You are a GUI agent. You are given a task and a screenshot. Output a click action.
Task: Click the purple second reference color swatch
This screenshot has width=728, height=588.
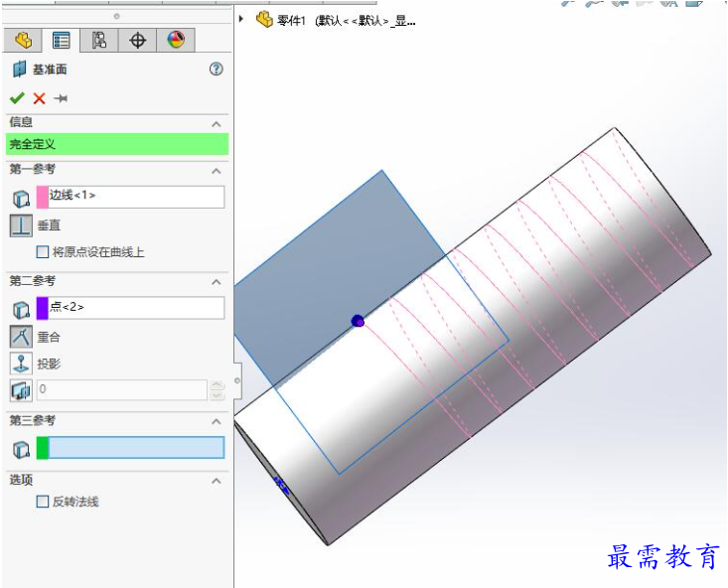click(43, 308)
